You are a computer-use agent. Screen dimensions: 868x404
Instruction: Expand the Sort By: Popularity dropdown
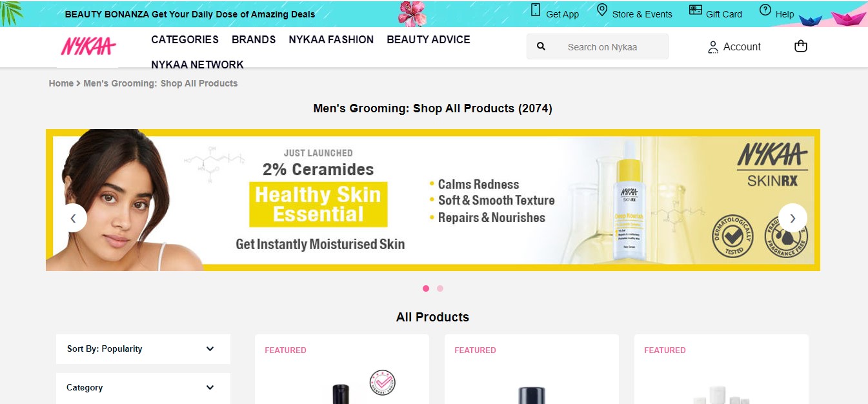pyautogui.click(x=143, y=349)
